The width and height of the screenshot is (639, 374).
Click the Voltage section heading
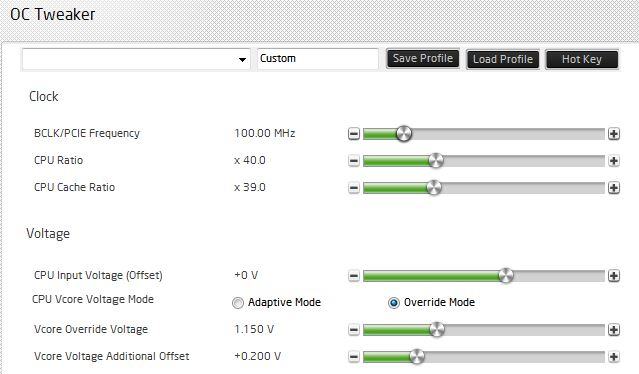(48, 234)
